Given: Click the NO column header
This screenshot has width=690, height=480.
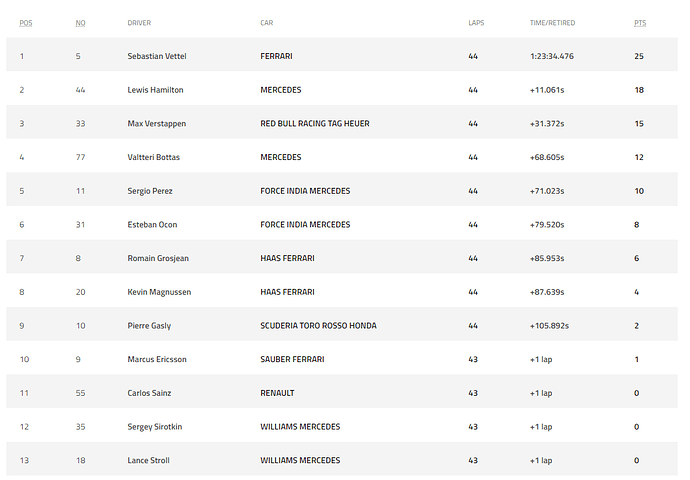Looking at the screenshot, I should 80,22.
